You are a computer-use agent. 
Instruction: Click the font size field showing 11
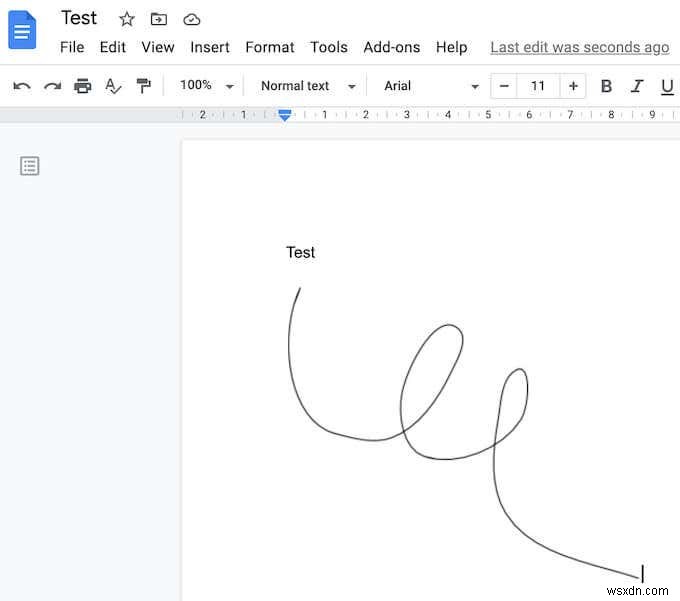538,86
